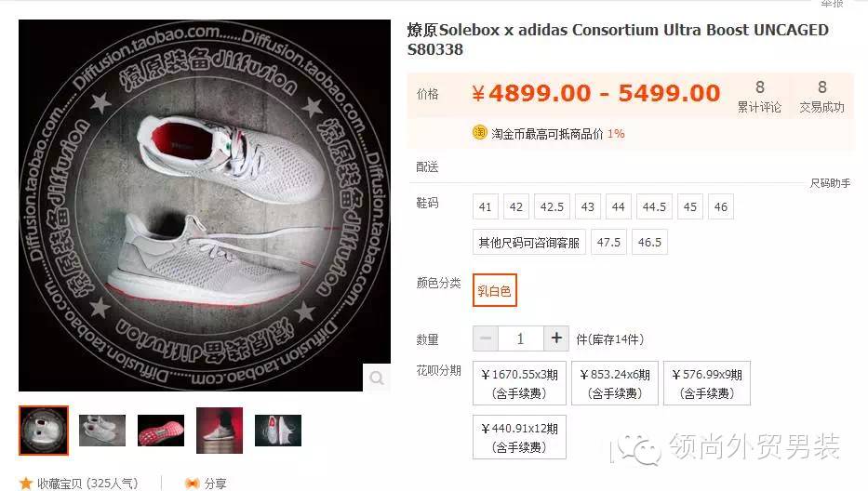Select the 其他尺码可咨询客服 size option
Image resolution: width=868 pixels, height=491 pixels.
coord(528,242)
